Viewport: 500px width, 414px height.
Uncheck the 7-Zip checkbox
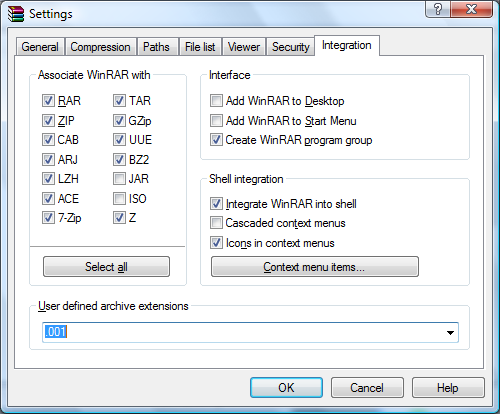point(48,218)
